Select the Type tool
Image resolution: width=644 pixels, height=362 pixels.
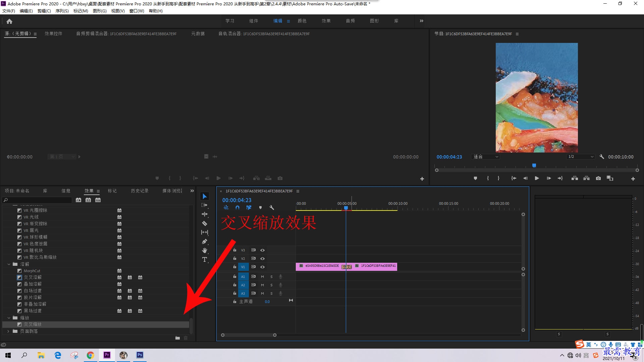point(205,259)
